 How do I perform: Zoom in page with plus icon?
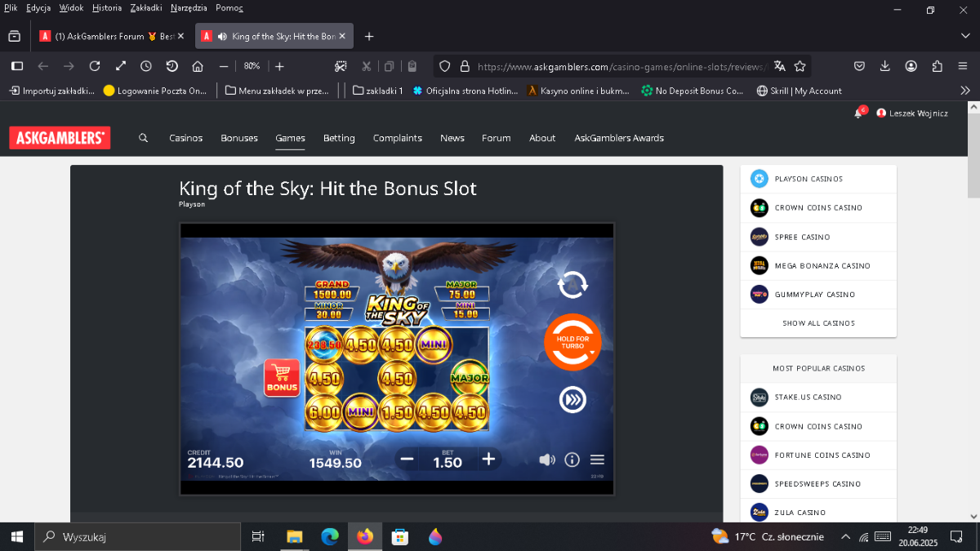click(279, 66)
